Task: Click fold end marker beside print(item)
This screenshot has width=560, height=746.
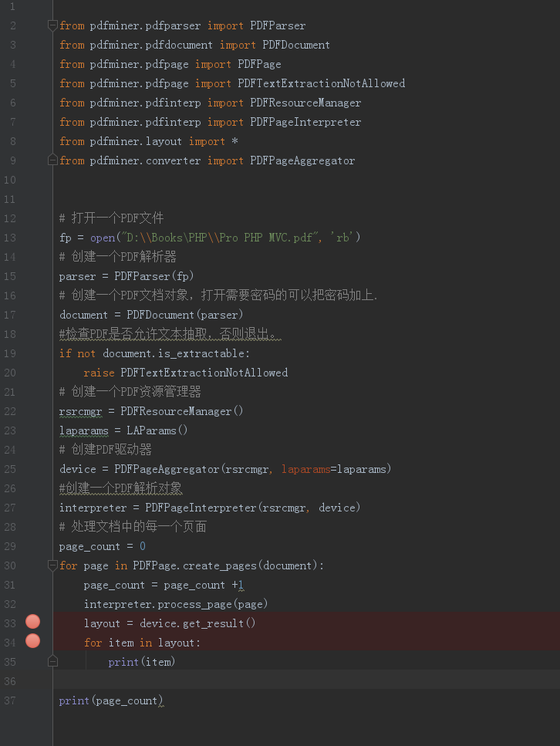Action: (x=52, y=662)
